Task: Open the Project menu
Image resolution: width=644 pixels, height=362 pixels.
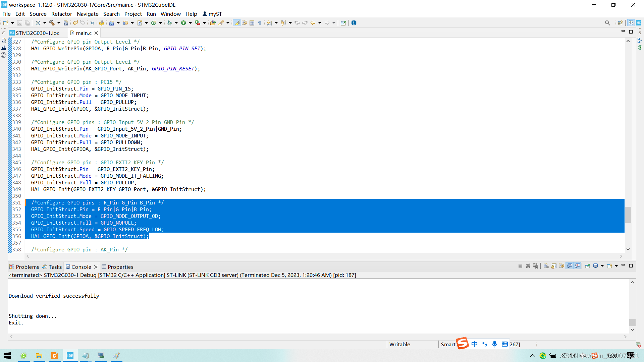Action: point(133,14)
